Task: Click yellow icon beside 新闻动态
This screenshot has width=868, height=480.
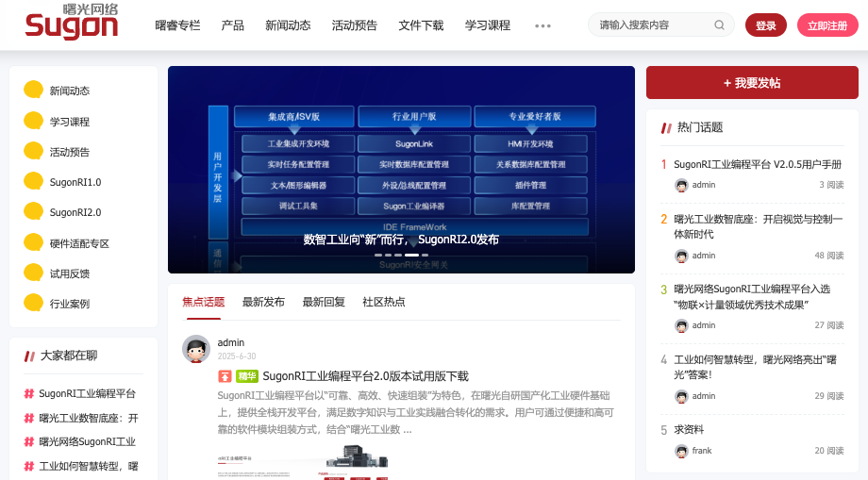Action: click(33, 90)
